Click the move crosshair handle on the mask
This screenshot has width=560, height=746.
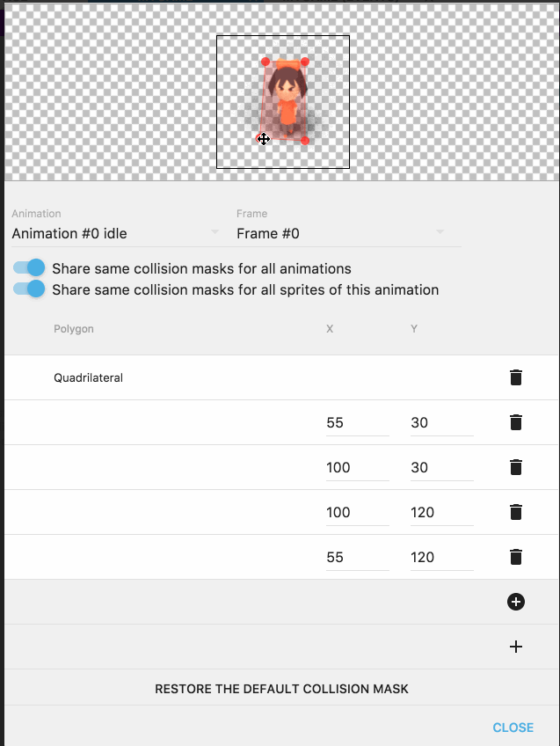[263, 139]
